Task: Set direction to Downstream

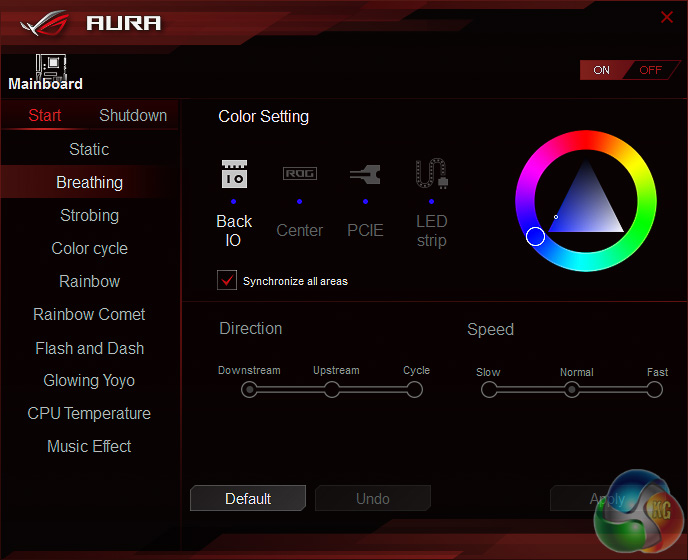Action: (x=249, y=389)
